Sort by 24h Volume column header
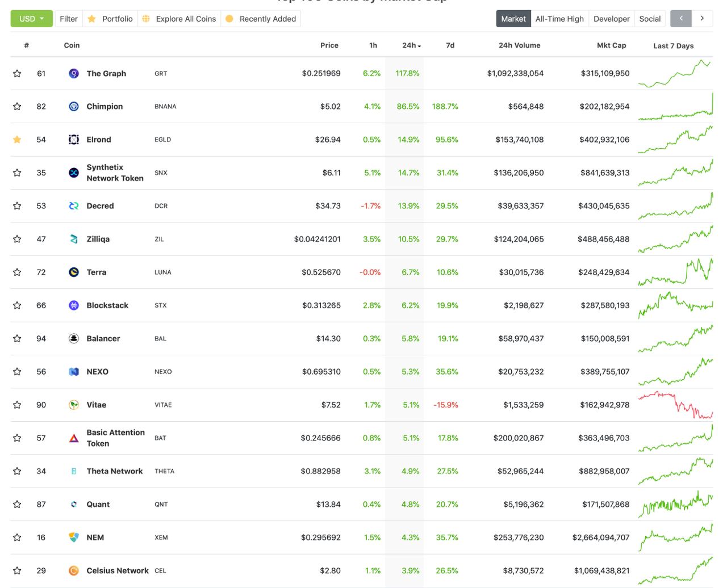 pos(520,45)
